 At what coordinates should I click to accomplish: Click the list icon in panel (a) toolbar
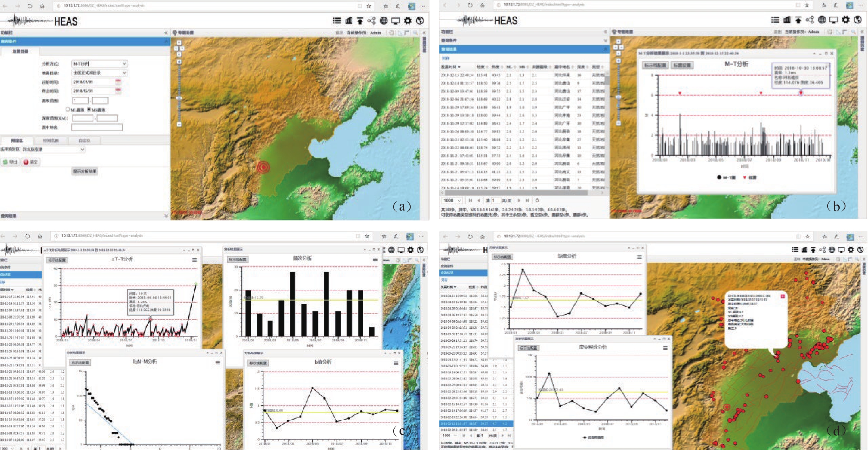point(337,21)
